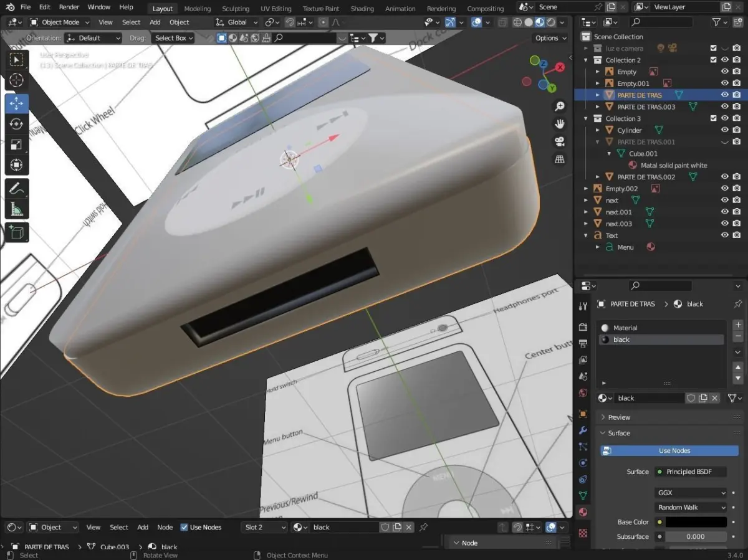Click the pan view hand icon
This screenshot has height=560, width=748.
coord(560,124)
